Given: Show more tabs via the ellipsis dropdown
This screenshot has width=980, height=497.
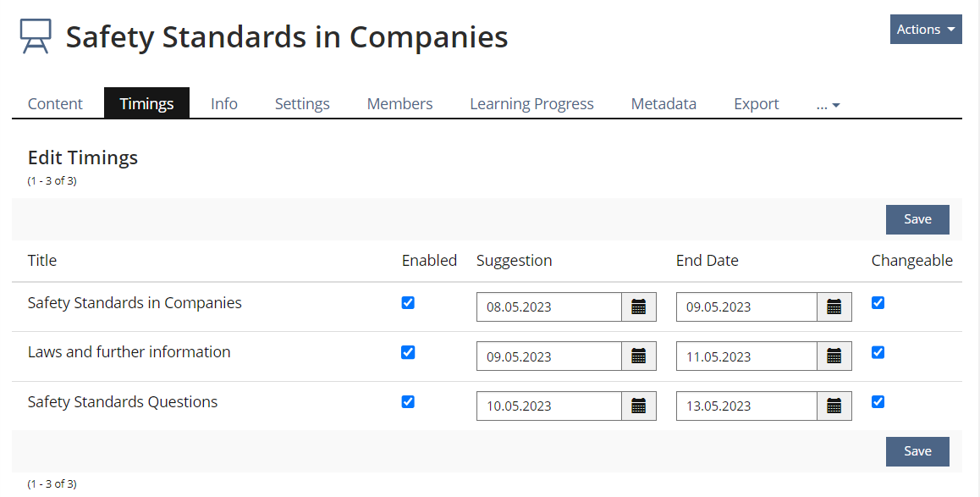Looking at the screenshot, I should [828, 104].
